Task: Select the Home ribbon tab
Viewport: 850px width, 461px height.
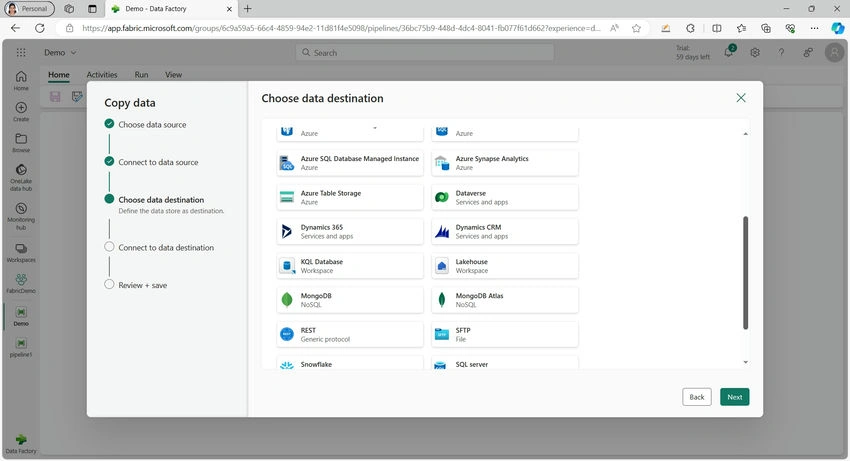Action: coord(59,75)
